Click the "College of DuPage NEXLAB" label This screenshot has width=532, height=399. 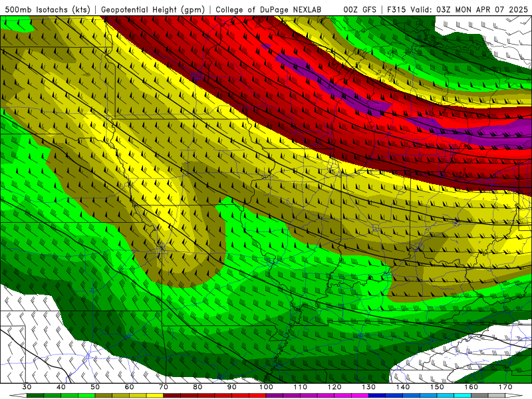tap(268, 9)
